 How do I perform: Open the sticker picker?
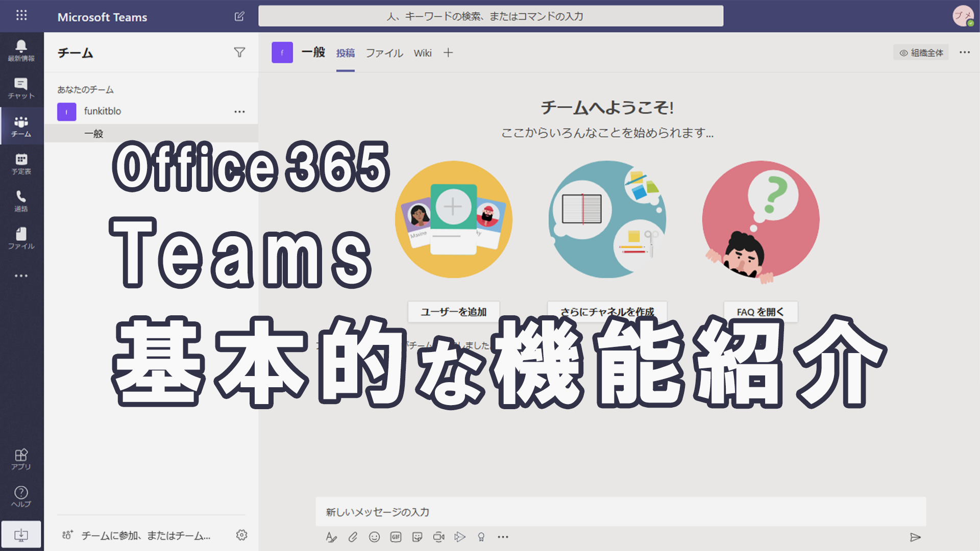point(417,537)
